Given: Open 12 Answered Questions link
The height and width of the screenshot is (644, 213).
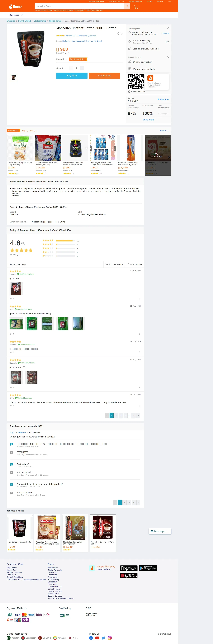Looking at the screenshot, I should [x=86, y=36].
